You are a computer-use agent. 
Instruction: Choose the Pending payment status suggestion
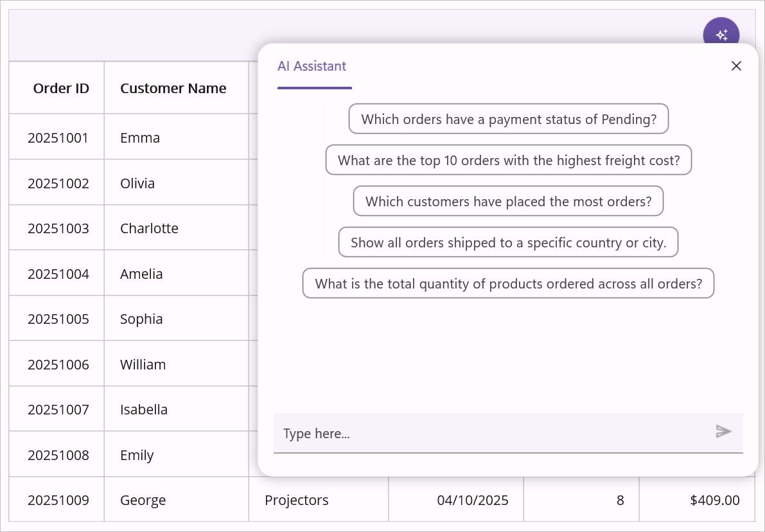pos(509,119)
